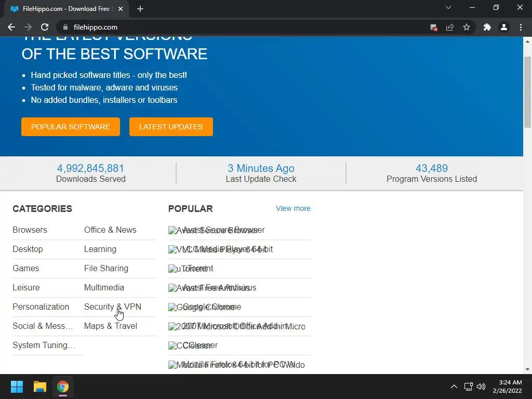Open the blocked media extension icon

(x=434, y=27)
